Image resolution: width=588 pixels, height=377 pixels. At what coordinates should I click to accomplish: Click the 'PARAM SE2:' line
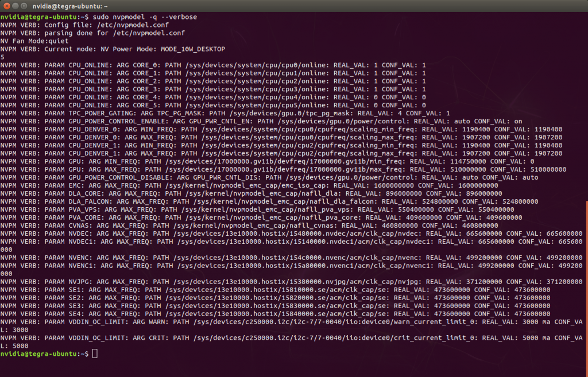275,298
